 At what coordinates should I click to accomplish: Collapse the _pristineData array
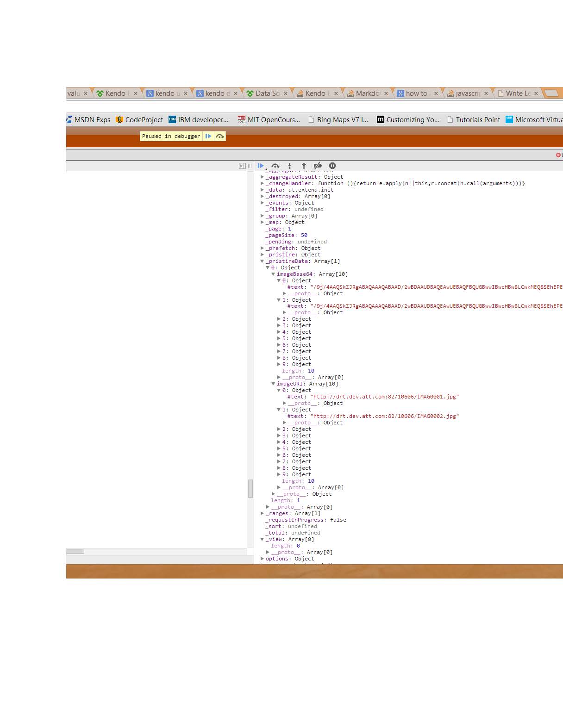click(262, 261)
